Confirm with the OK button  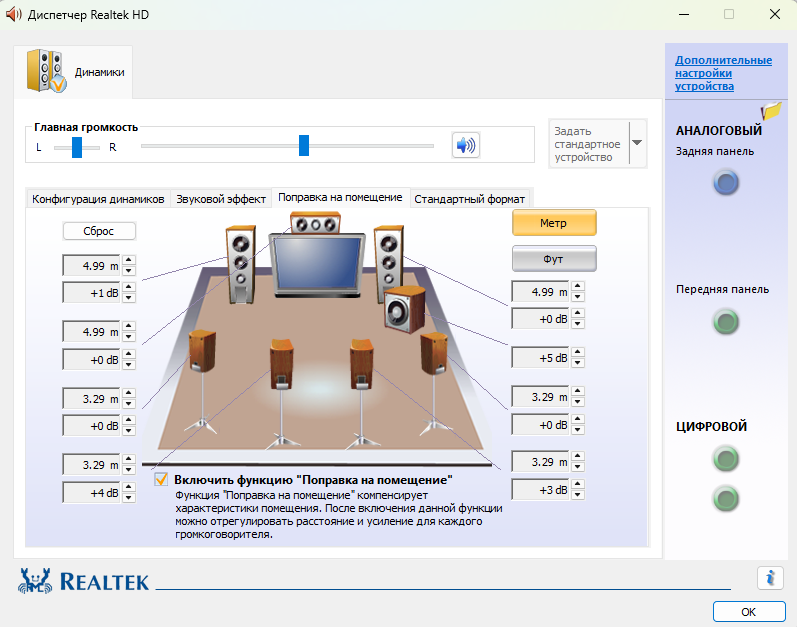point(749,612)
